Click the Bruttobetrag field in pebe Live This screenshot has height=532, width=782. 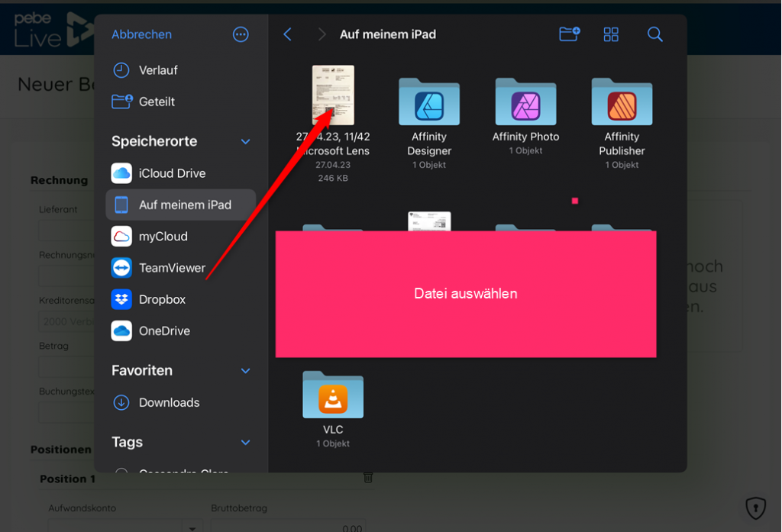point(288,526)
